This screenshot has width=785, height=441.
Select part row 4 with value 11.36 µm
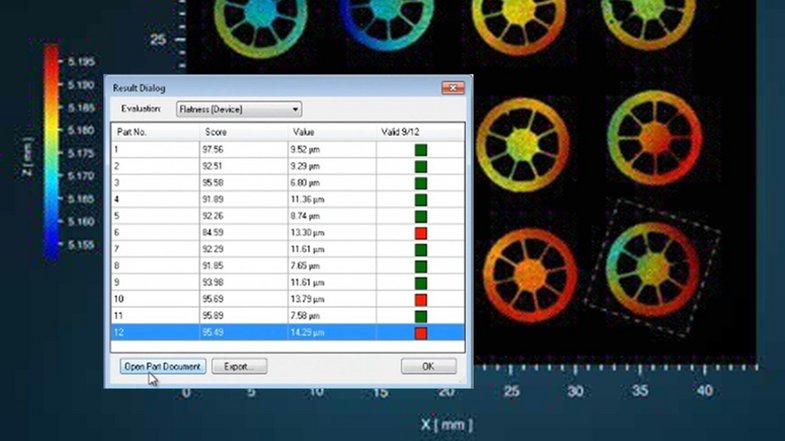(288, 199)
